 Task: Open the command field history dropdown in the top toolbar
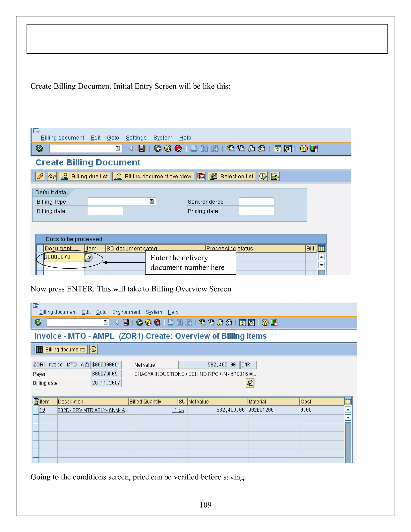[x=118, y=148]
